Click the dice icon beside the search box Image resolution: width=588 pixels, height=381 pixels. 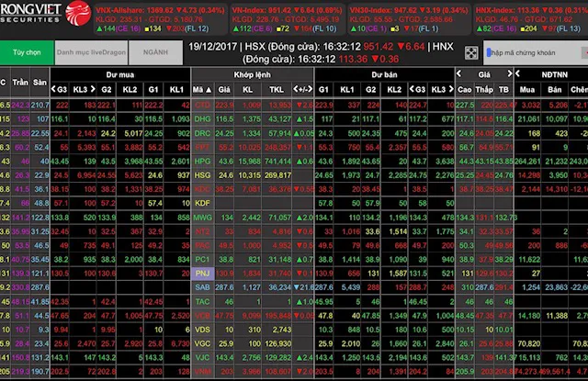pos(471,53)
